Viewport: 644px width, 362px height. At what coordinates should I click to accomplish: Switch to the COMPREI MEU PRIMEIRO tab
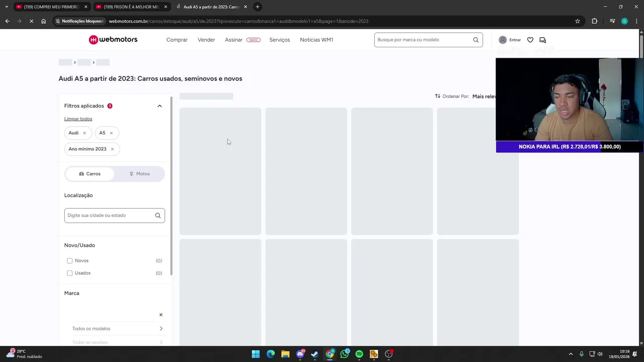tap(50, 7)
